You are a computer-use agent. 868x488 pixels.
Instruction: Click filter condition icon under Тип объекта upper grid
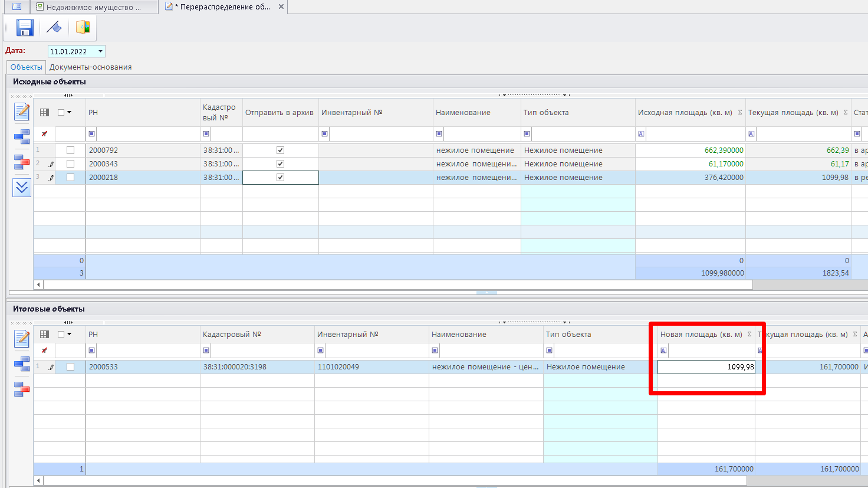[x=527, y=134]
